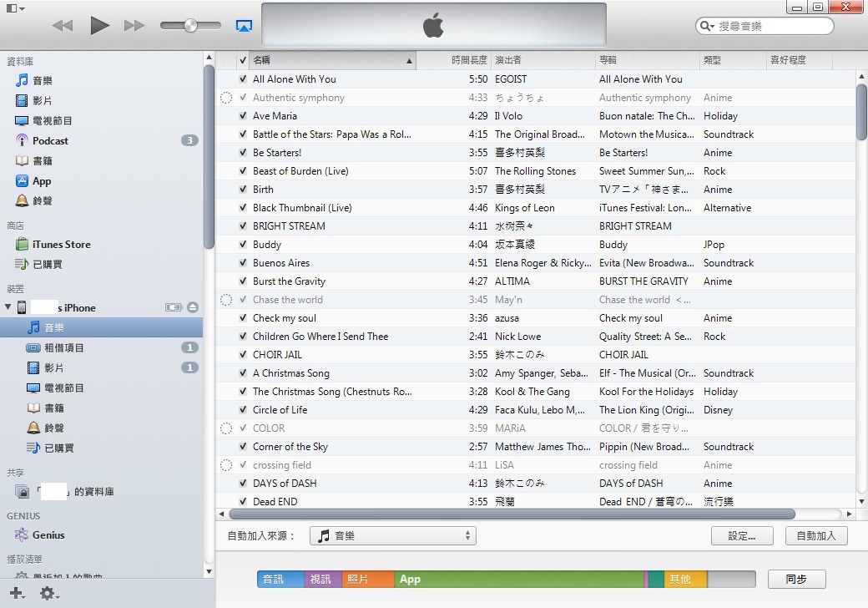Open the shared library 的資料庫
This screenshot has width=868, height=608.
tap(65, 492)
